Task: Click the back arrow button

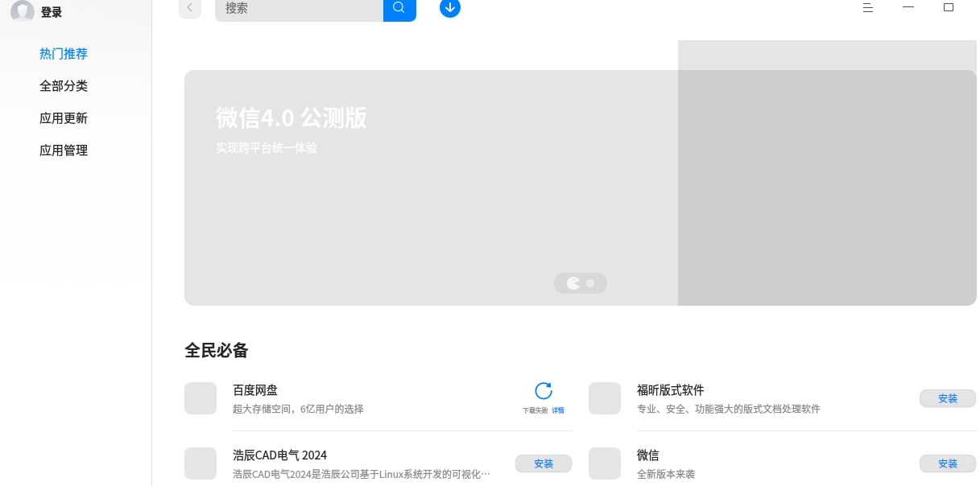Action: coord(190,8)
